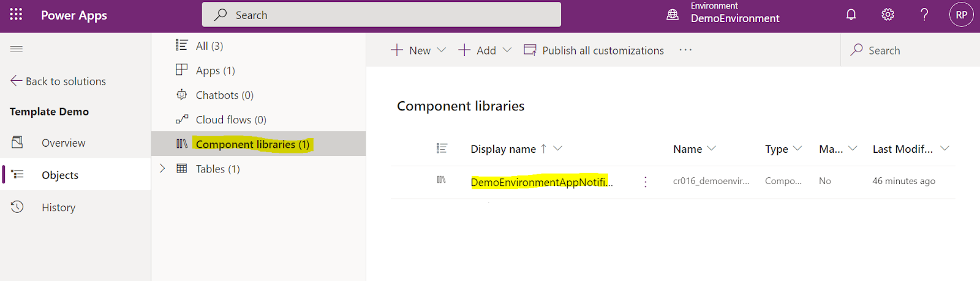This screenshot has width=980, height=281.
Task: Click the Add command
Action: tap(478, 50)
